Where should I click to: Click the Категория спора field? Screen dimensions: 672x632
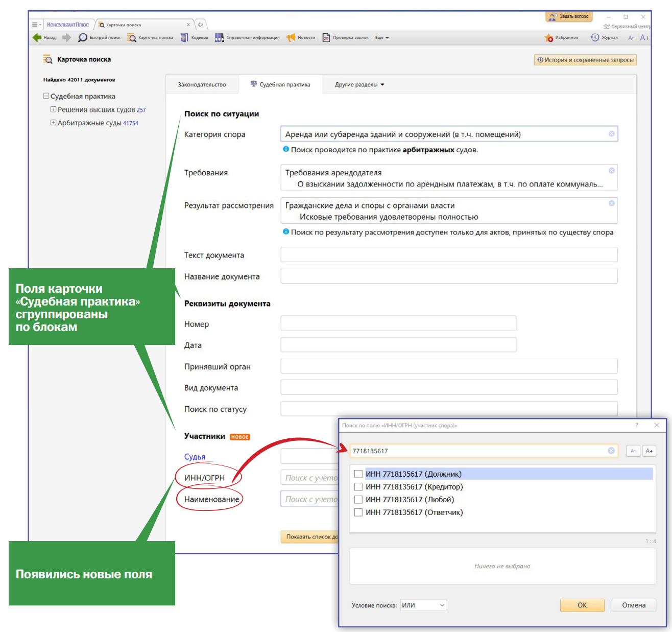click(449, 134)
